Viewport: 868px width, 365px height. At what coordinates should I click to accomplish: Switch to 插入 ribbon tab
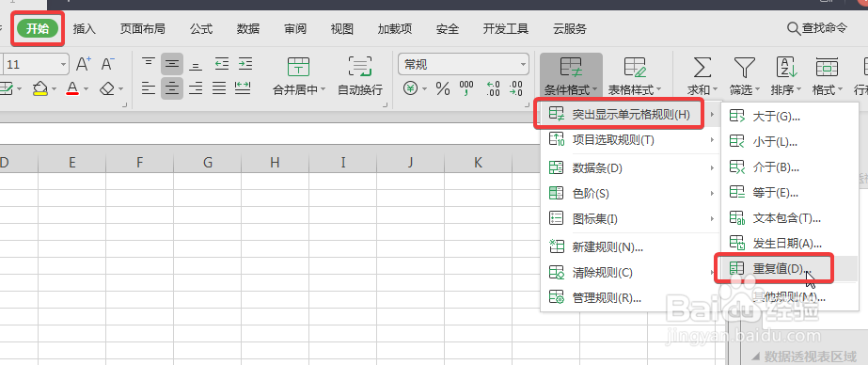pyautogui.click(x=84, y=29)
